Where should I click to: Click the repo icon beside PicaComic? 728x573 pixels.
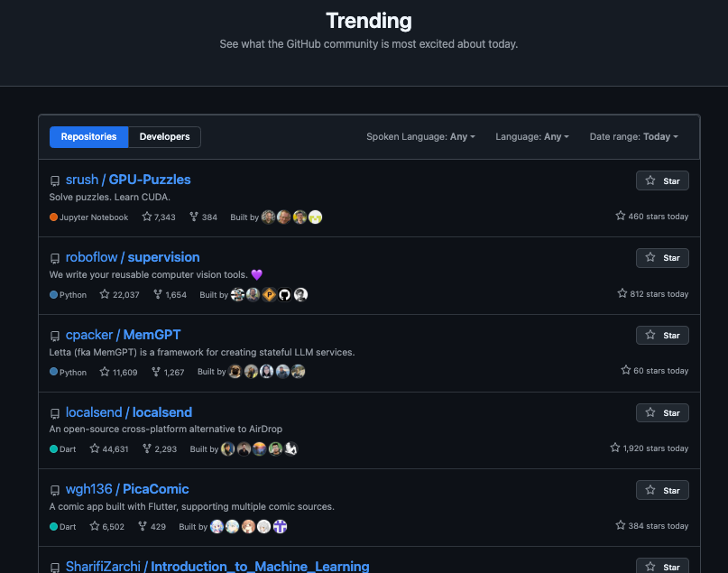[55, 490]
